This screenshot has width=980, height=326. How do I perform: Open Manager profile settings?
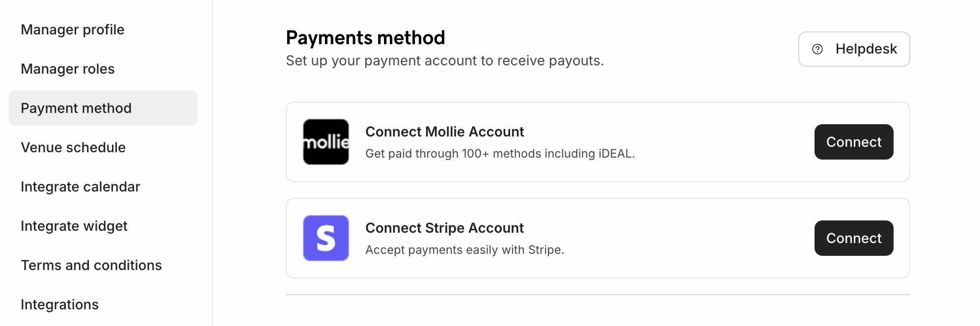tap(73, 29)
